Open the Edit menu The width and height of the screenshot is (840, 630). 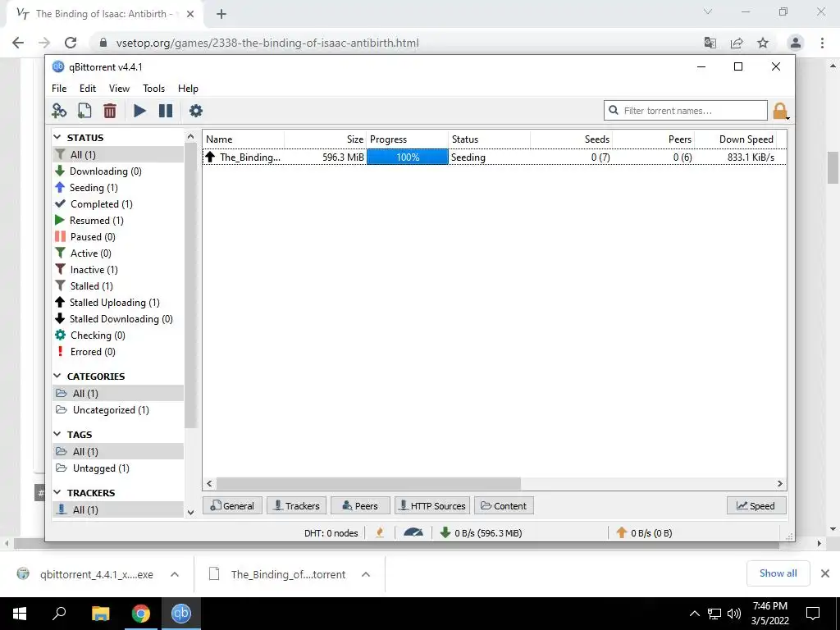coord(87,89)
